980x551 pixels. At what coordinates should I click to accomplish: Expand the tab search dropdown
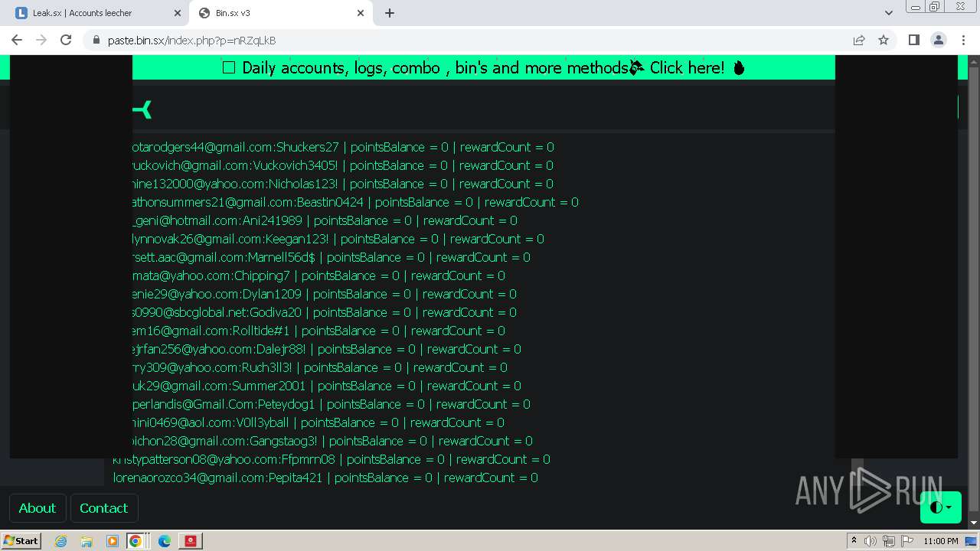[x=888, y=13]
